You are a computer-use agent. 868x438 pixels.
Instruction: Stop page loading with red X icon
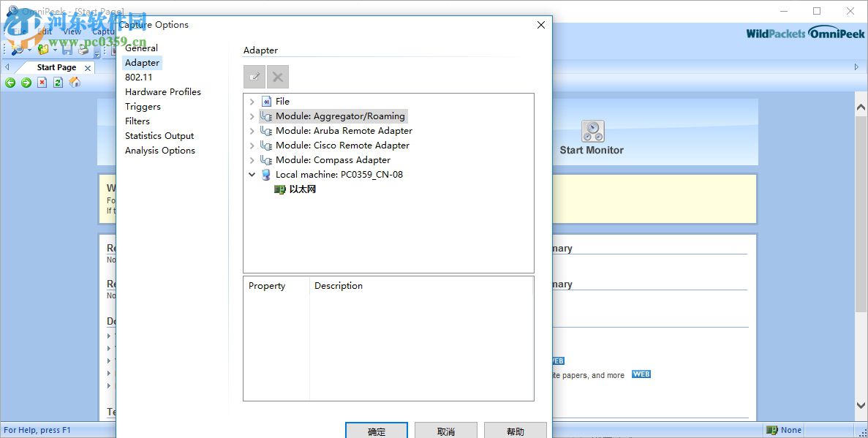click(x=42, y=83)
